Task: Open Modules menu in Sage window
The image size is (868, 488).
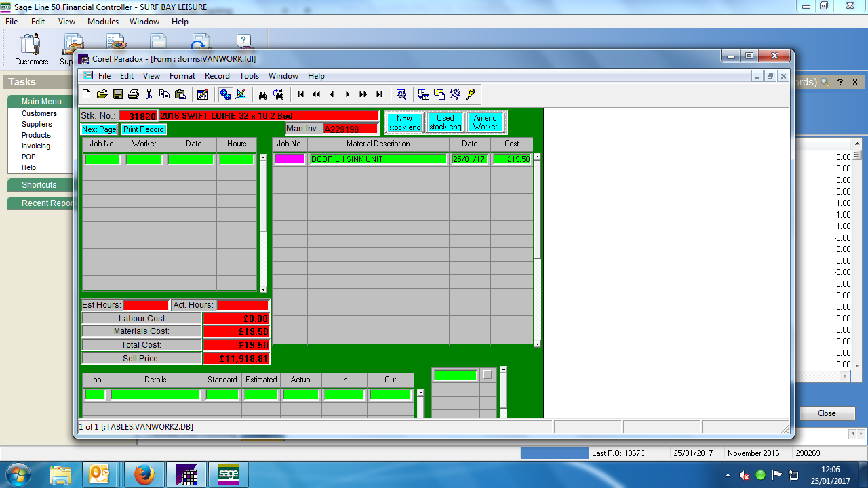Action: 103,22
